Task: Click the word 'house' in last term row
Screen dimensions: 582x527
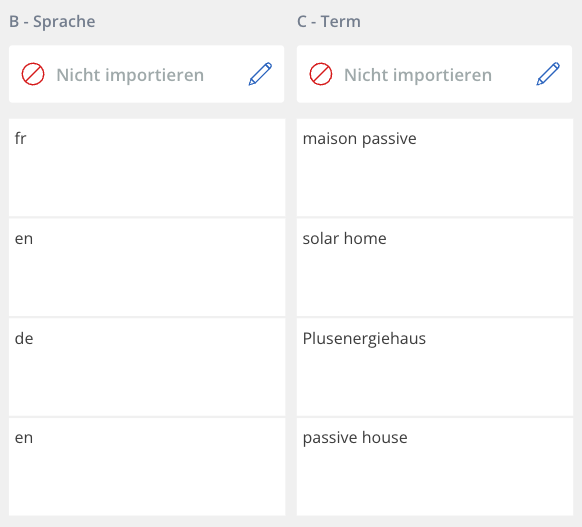Action: [x=385, y=438]
